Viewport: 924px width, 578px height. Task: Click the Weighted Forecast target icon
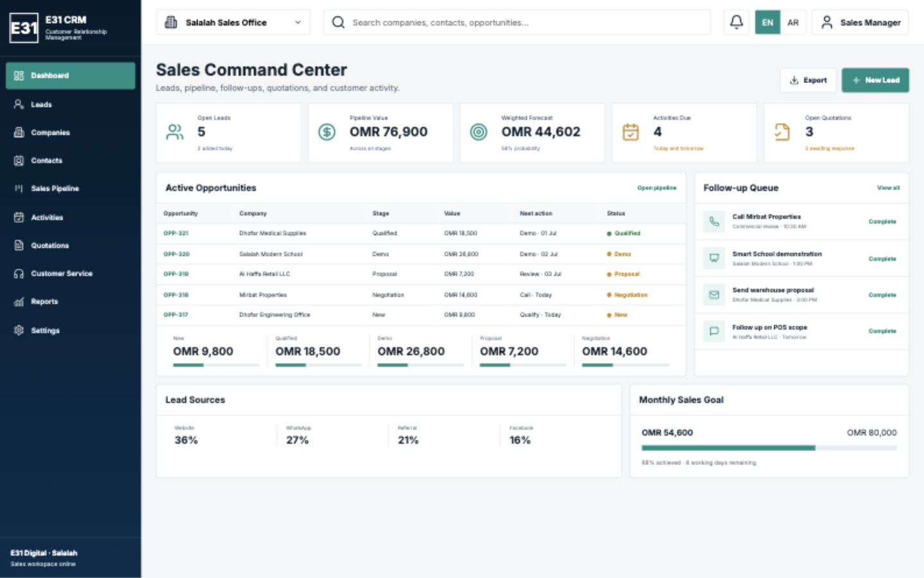[479, 132]
